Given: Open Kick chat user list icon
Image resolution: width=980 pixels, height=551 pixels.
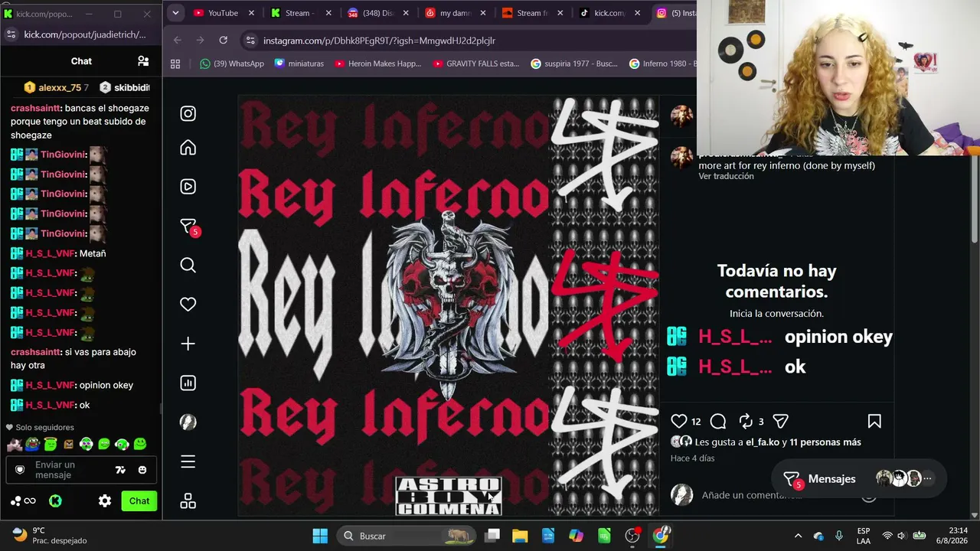Looking at the screenshot, I should (x=143, y=61).
